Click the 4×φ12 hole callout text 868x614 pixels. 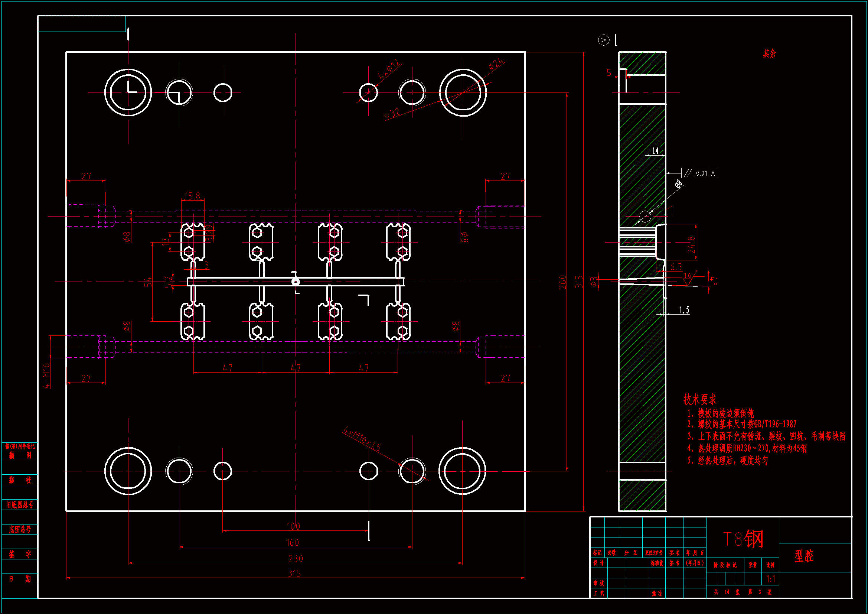click(389, 69)
